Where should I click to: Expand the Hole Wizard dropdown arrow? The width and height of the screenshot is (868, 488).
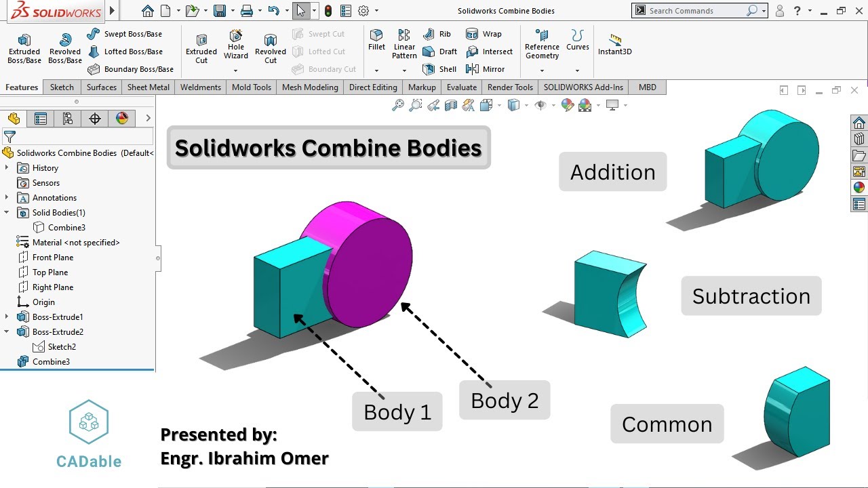(236, 70)
